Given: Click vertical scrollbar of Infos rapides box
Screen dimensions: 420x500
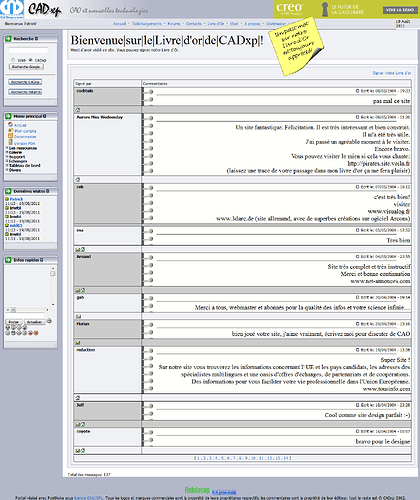Looking at the screenshot, I should tap(53, 286).
